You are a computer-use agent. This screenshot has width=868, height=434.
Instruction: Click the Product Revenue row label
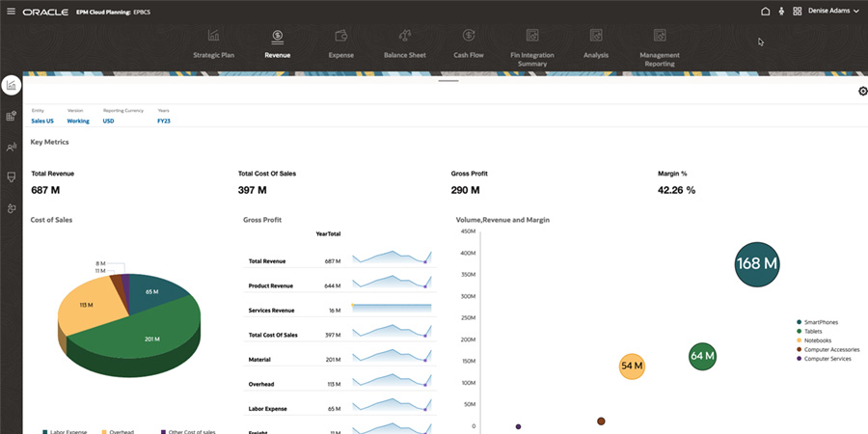click(271, 286)
